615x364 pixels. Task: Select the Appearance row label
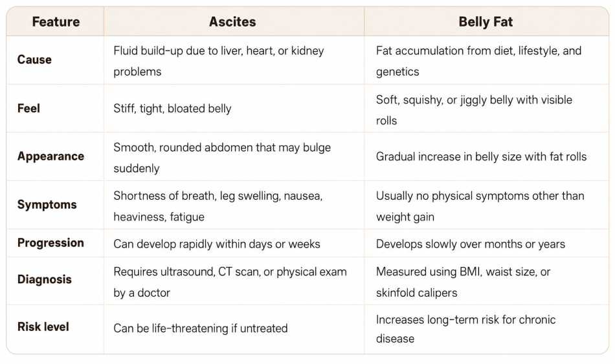tap(50, 156)
